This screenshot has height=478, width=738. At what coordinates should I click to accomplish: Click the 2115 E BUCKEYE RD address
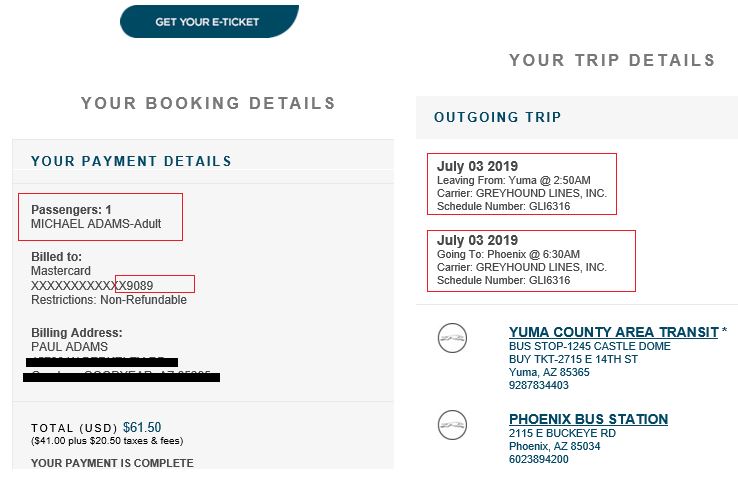562,433
